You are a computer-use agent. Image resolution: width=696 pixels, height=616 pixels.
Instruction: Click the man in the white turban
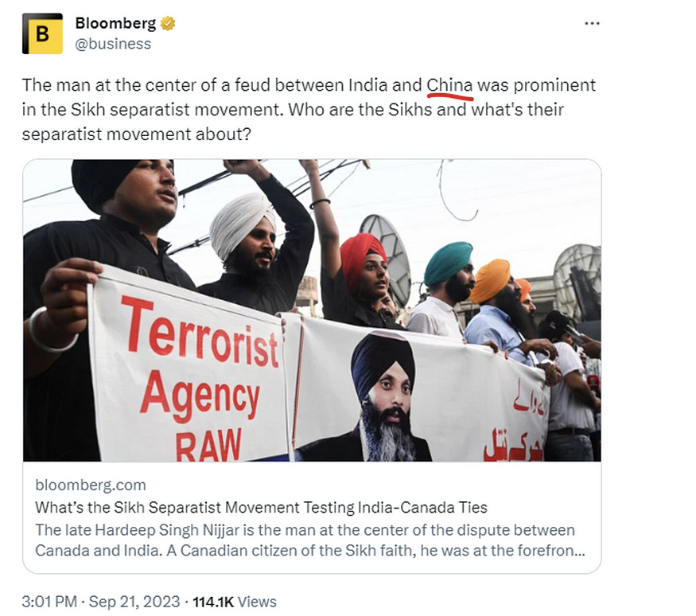pyautogui.click(x=254, y=249)
